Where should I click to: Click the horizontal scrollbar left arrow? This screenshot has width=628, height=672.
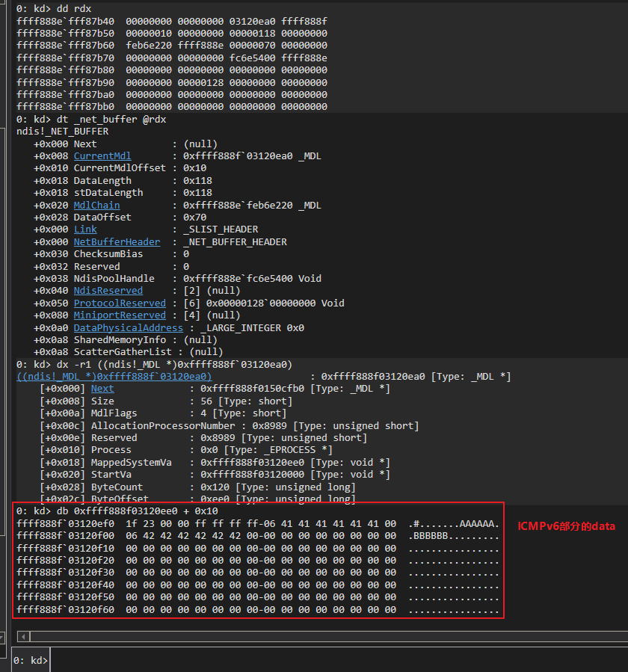coord(22,636)
